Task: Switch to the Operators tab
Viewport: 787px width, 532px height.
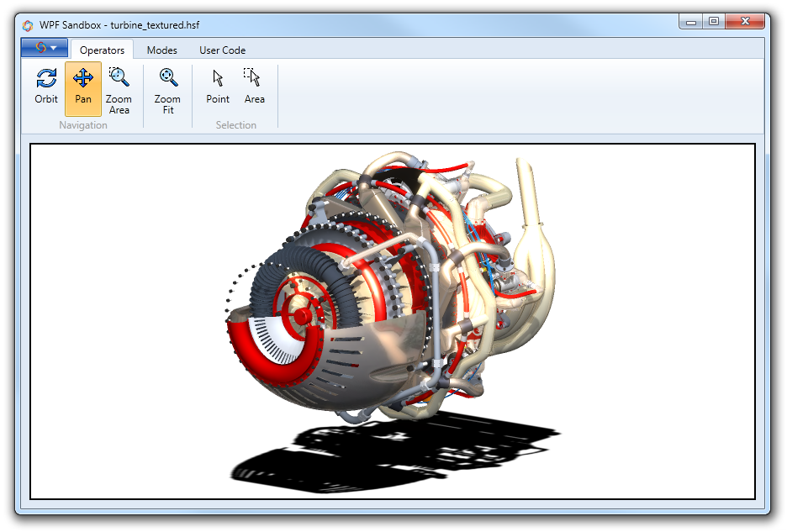Action: [102, 50]
